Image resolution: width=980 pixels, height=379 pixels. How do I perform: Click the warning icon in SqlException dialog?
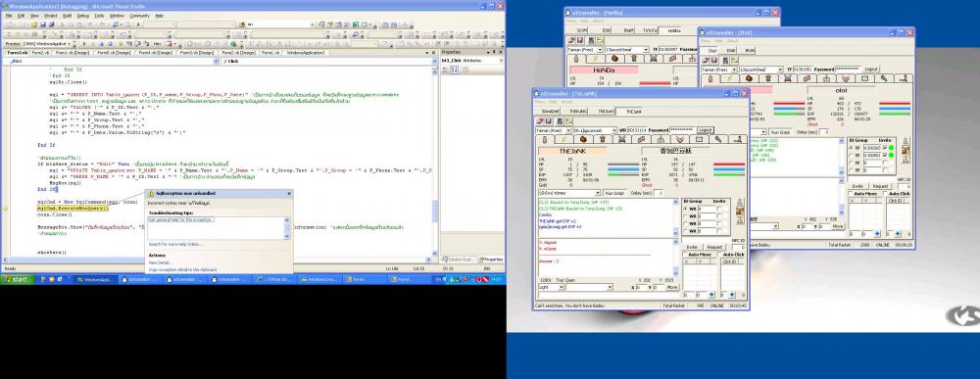pyautogui.click(x=150, y=194)
